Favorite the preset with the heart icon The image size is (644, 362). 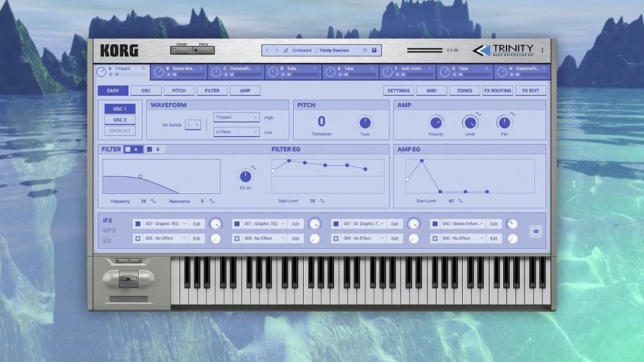click(x=365, y=50)
